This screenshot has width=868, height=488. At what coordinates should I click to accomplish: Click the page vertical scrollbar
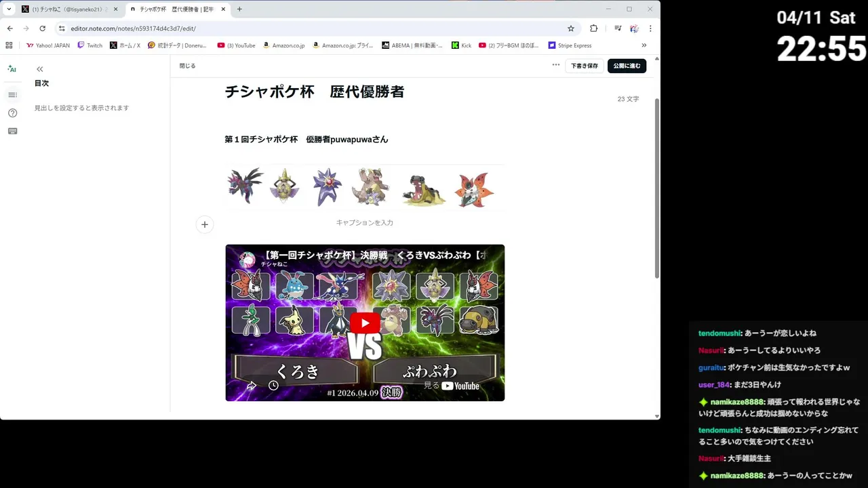tap(656, 188)
